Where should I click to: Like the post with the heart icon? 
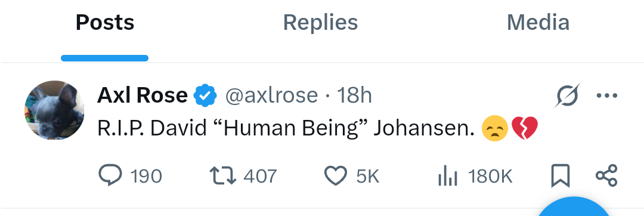336,176
